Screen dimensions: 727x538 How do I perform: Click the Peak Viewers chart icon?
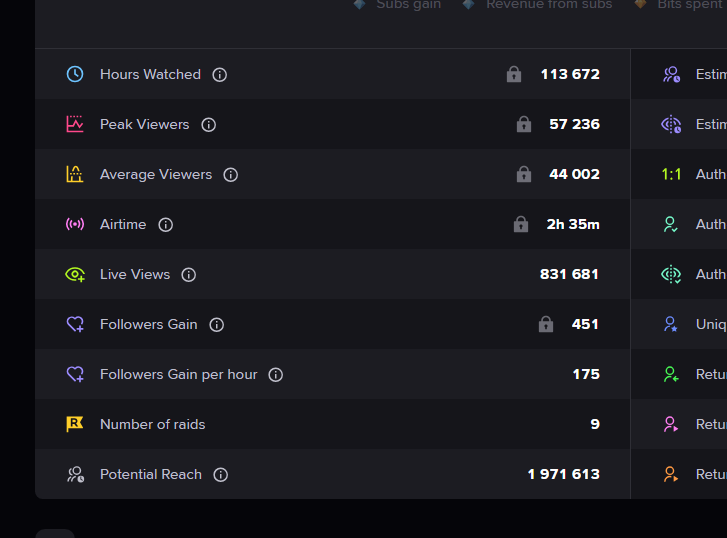(75, 124)
